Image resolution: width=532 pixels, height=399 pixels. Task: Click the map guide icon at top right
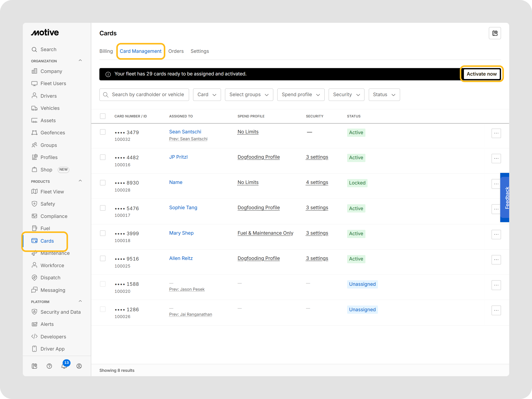point(495,33)
